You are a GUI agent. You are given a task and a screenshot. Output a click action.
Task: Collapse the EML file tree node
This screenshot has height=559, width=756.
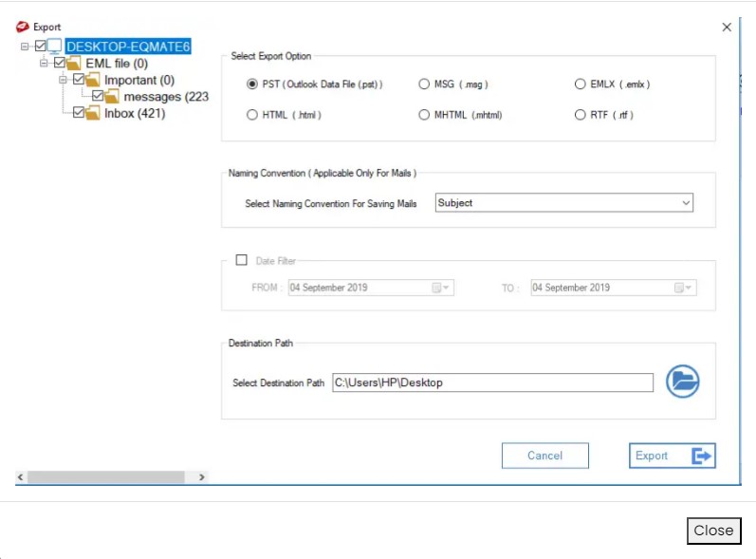[x=44, y=64]
